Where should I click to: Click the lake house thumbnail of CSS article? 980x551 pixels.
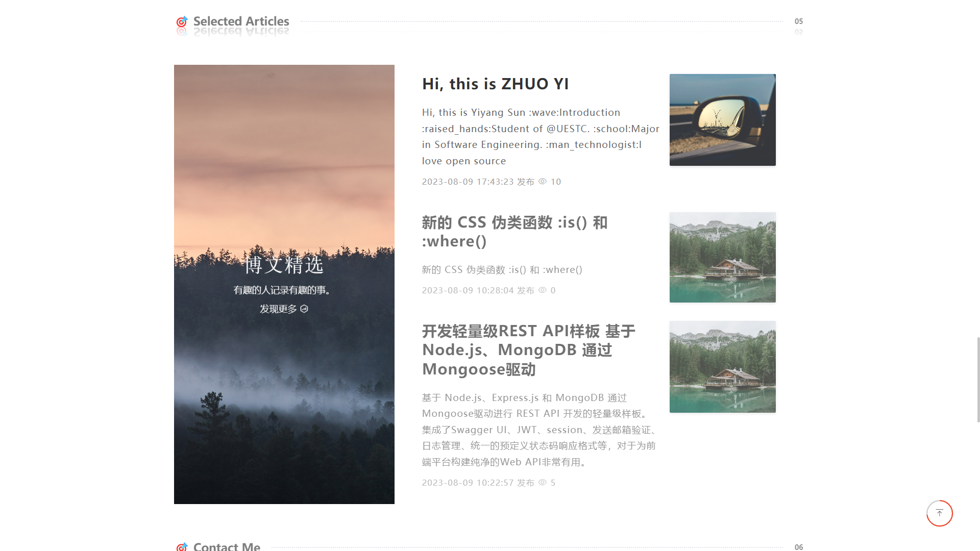coord(722,258)
